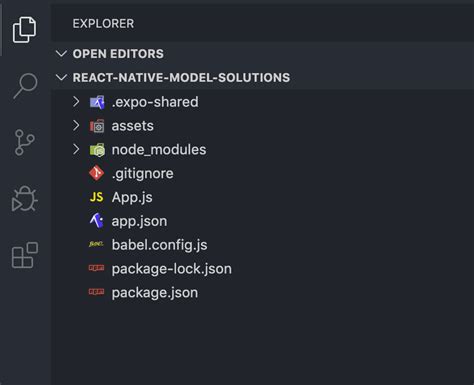Click the JS icon beside App.js
Image resolution: width=474 pixels, height=385 pixels.
[97, 197]
